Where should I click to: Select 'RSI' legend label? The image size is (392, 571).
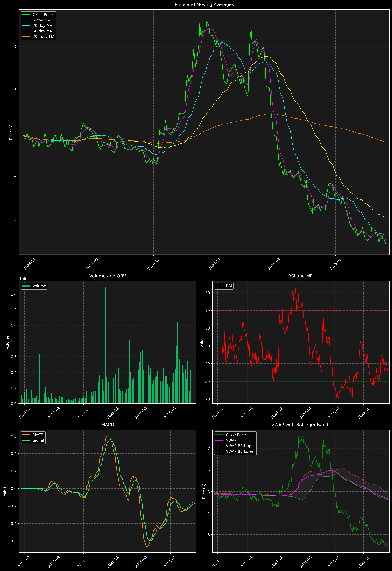tap(229, 286)
